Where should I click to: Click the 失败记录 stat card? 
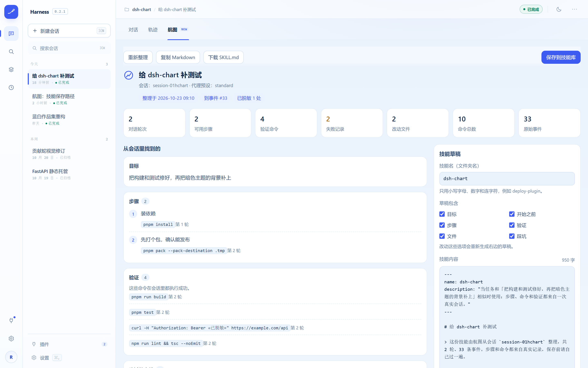point(352,123)
